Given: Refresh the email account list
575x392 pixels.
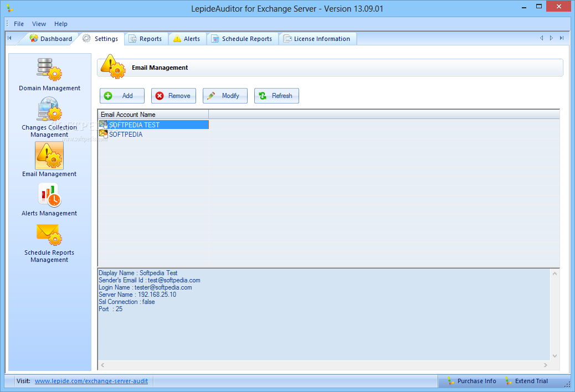Looking at the screenshot, I should click(x=276, y=96).
